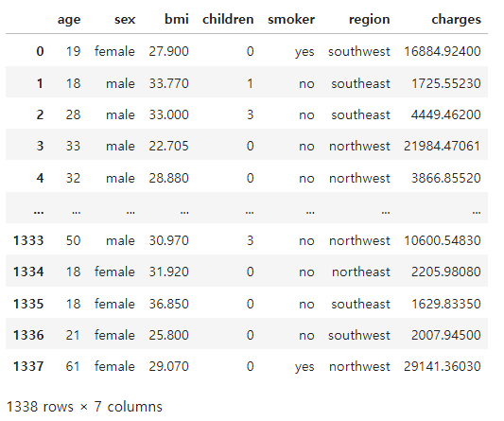This screenshot has width=504, height=421.
Task: Click age 33 in row 3
Action: (x=74, y=146)
